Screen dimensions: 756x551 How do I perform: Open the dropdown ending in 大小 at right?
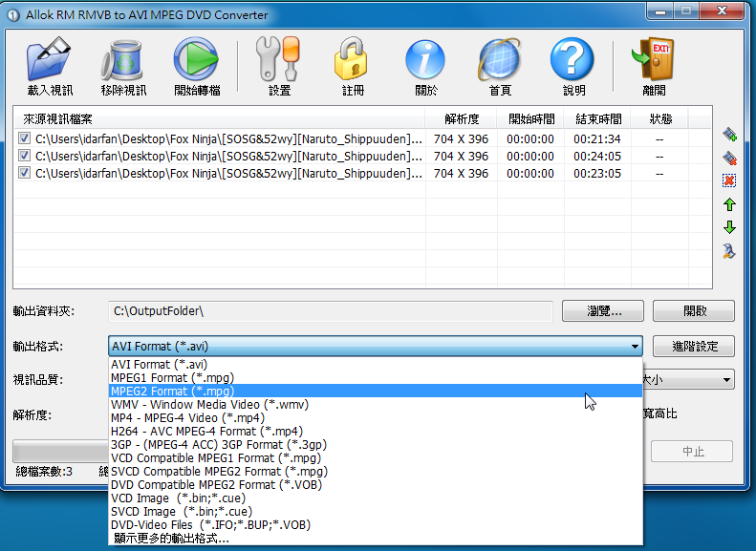689,379
